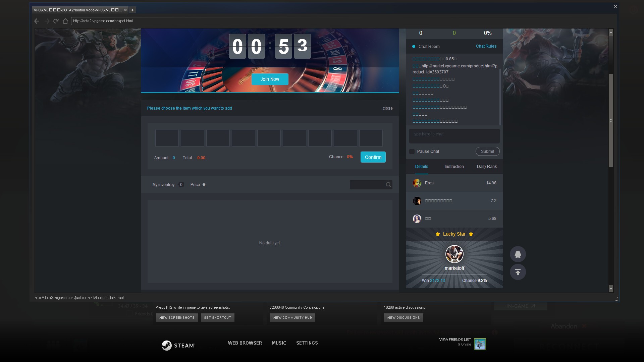Viewport: 644px width, 362px height.
Task: Click scrollbar down arrow on page
Action: (x=611, y=289)
